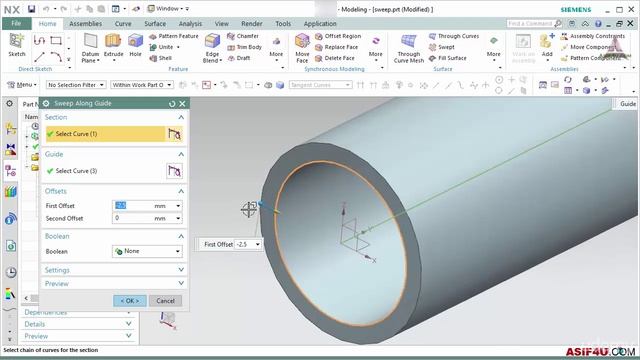Open the dialog settings gear icon
The width and height of the screenshot is (640, 360).
46,104
